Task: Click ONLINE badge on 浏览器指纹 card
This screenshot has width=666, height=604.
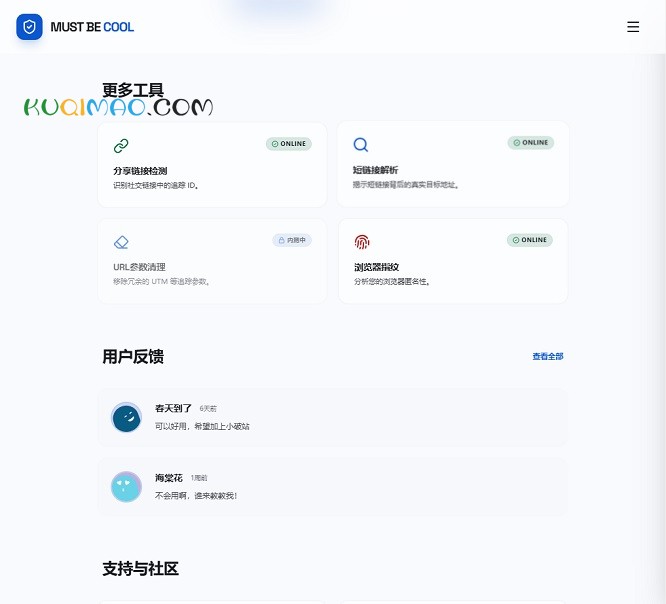Action: pos(530,240)
